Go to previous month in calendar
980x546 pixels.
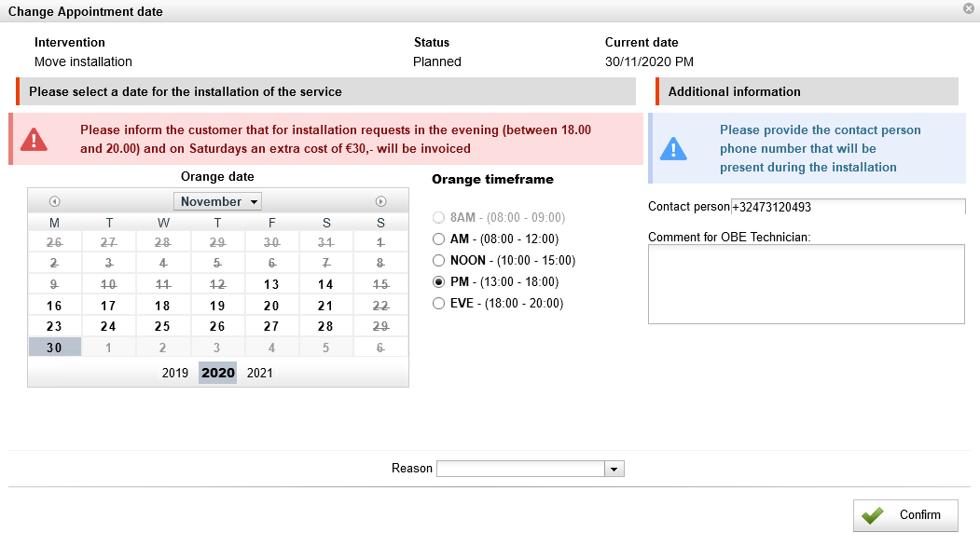click(54, 201)
